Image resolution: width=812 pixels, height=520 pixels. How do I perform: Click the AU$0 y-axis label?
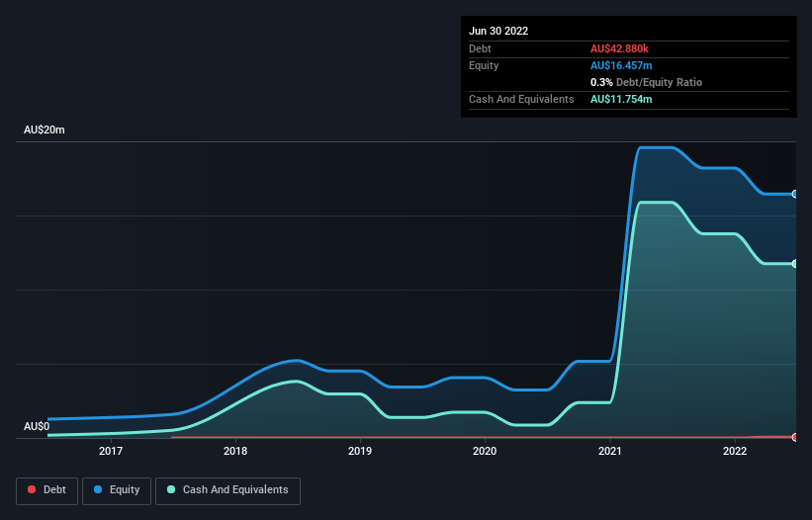(x=37, y=426)
